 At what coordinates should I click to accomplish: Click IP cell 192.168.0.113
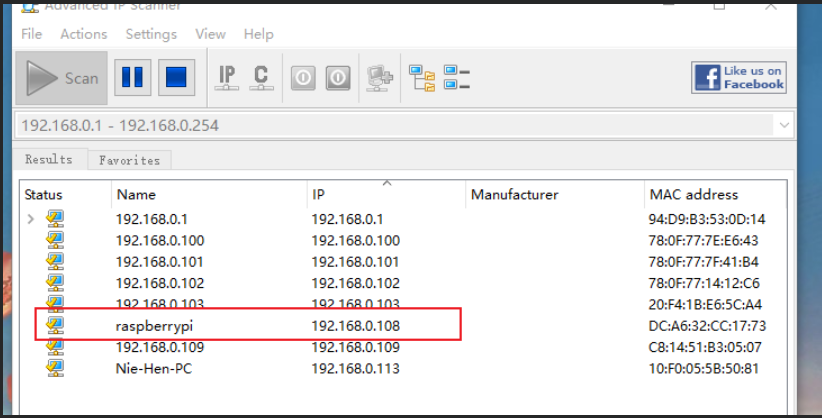pos(355,369)
